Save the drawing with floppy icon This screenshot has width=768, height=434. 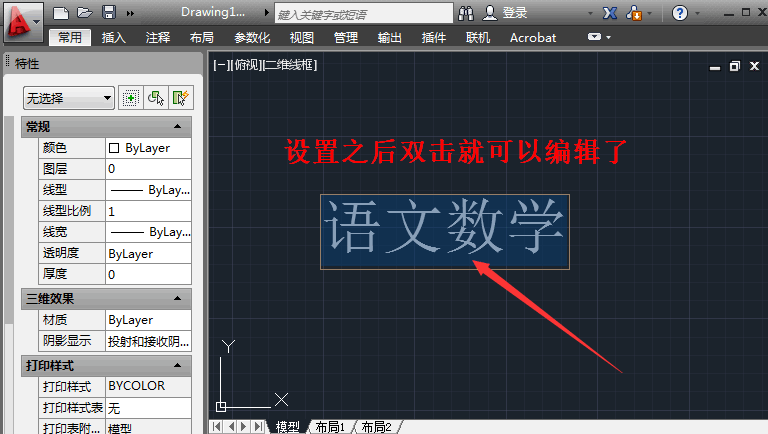(109, 12)
